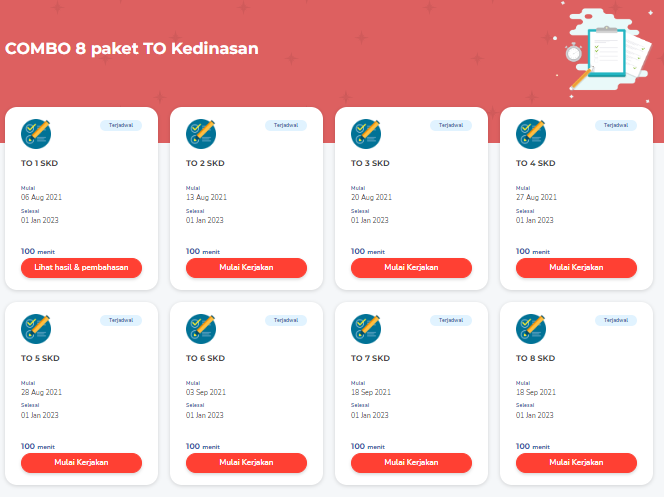Click the TO 4 SKD package icon
Image resolution: width=664 pixels, height=497 pixels.
531,133
